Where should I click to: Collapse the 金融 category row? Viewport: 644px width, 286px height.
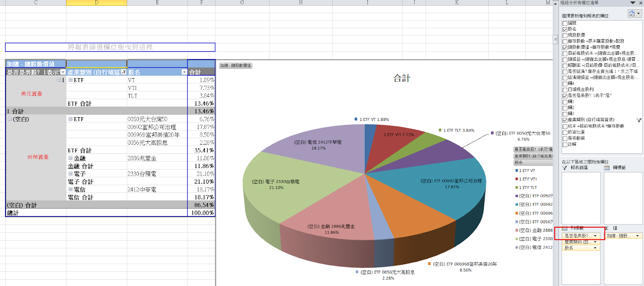[x=70, y=158]
